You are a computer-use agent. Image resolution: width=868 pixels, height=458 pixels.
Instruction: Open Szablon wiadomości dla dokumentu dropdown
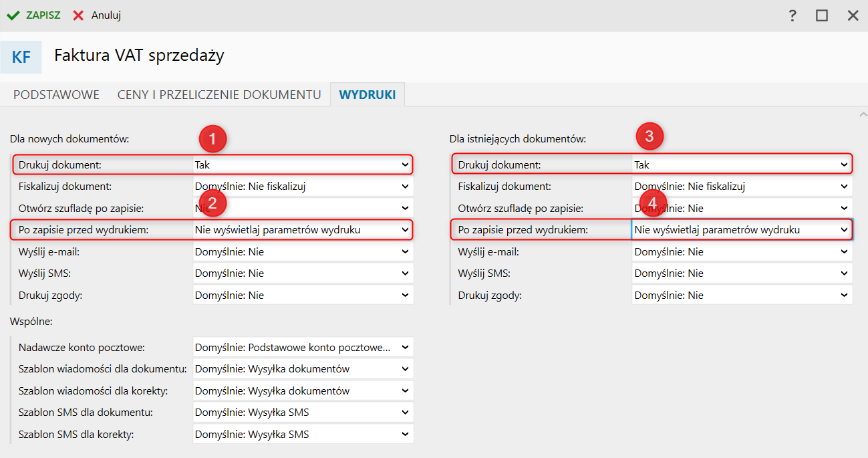(x=303, y=369)
